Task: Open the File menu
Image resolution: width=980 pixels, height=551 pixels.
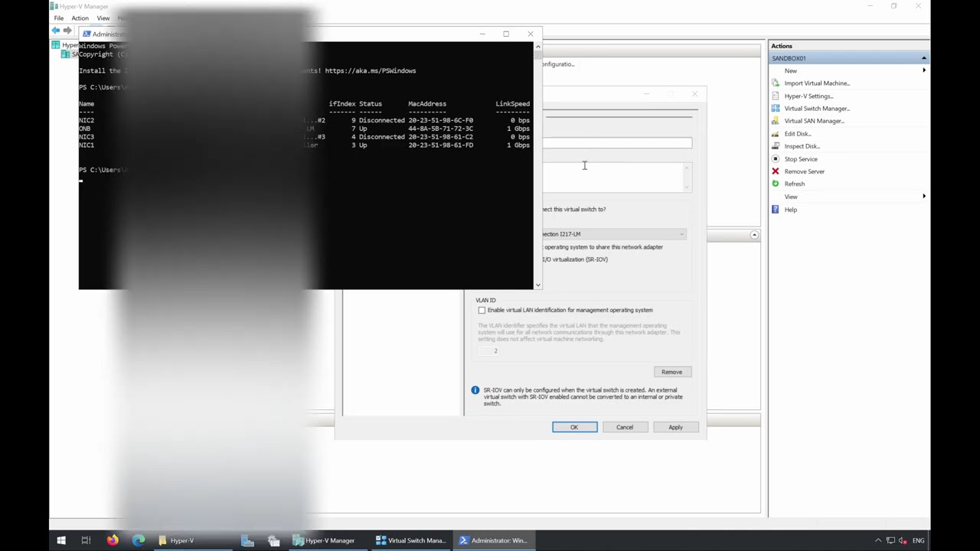Action: point(59,18)
